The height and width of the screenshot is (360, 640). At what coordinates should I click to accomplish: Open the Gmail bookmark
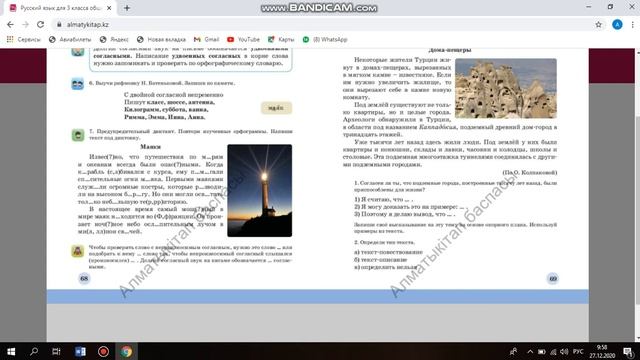click(207, 40)
